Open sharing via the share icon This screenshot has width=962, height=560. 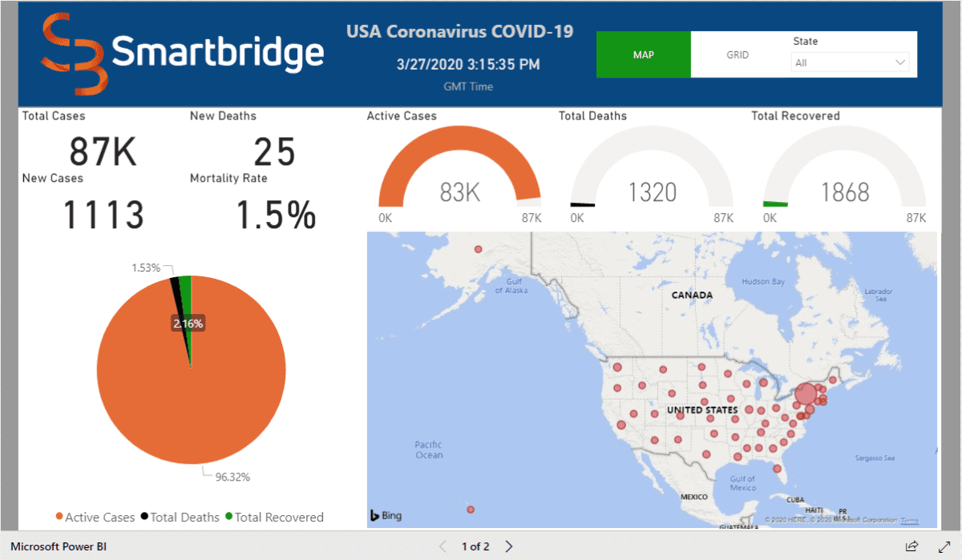911,546
